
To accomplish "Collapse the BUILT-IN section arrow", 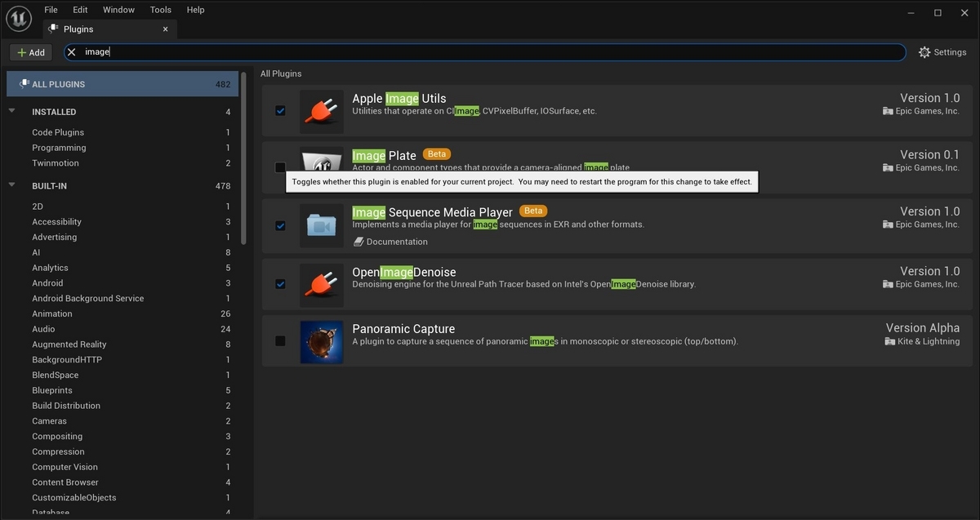I will point(12,185).
